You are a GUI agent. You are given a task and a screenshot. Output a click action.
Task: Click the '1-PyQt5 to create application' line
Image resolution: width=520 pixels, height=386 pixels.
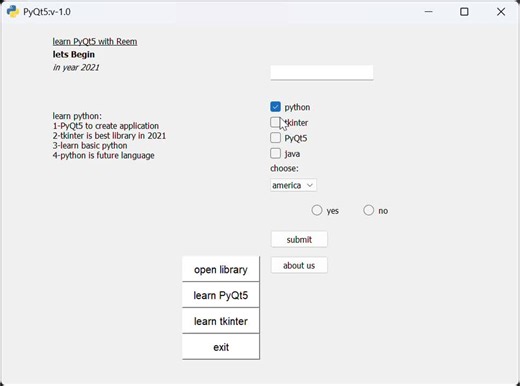[x=106, y=126]
